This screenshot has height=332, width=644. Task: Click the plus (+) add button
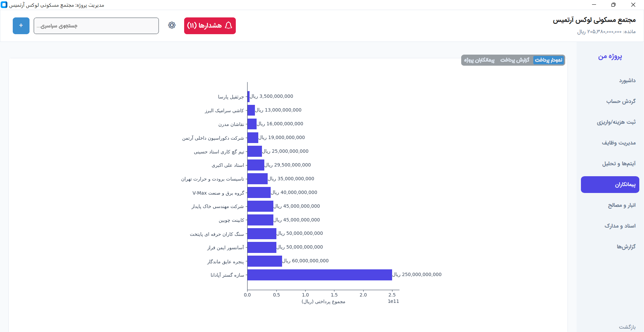coord(21,25)
